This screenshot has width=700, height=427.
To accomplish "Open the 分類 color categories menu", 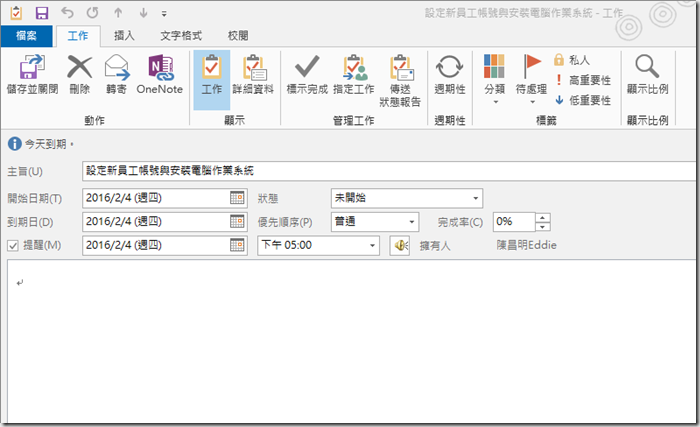I will [494, 75].
